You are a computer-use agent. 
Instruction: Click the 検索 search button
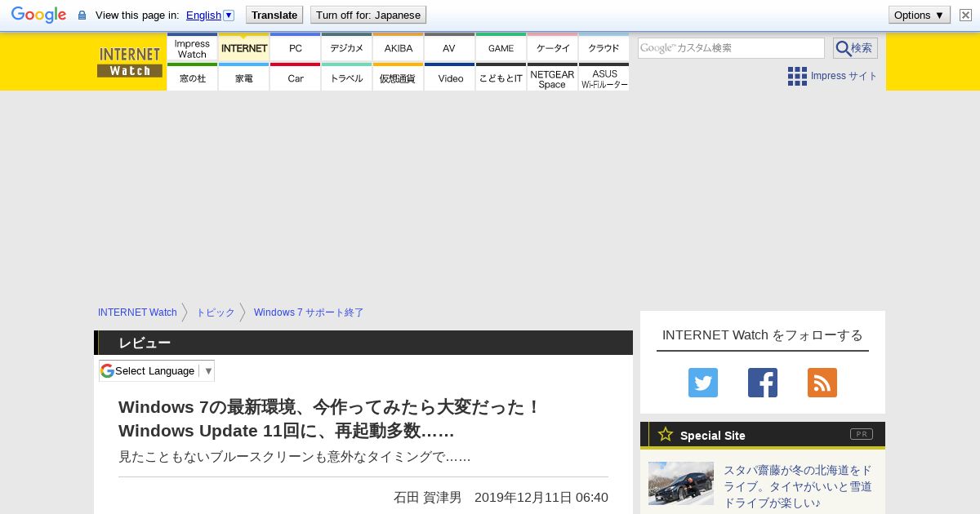tap(855, 48)
